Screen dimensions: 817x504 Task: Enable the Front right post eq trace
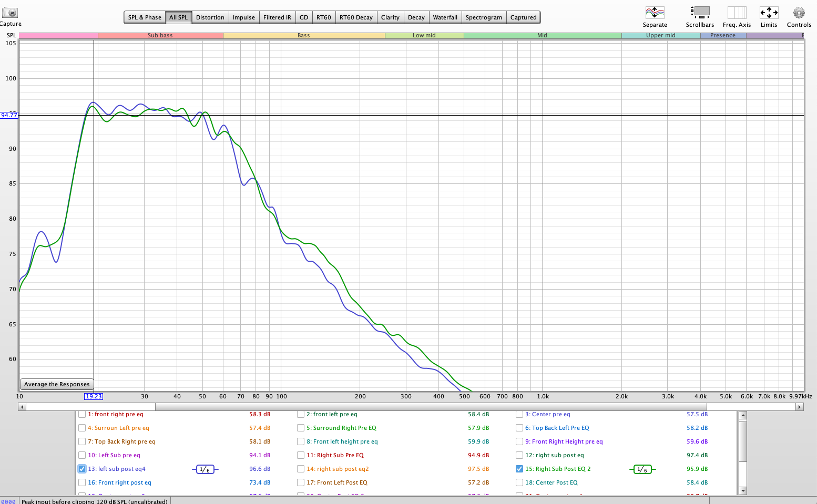[x=82, y=482]
